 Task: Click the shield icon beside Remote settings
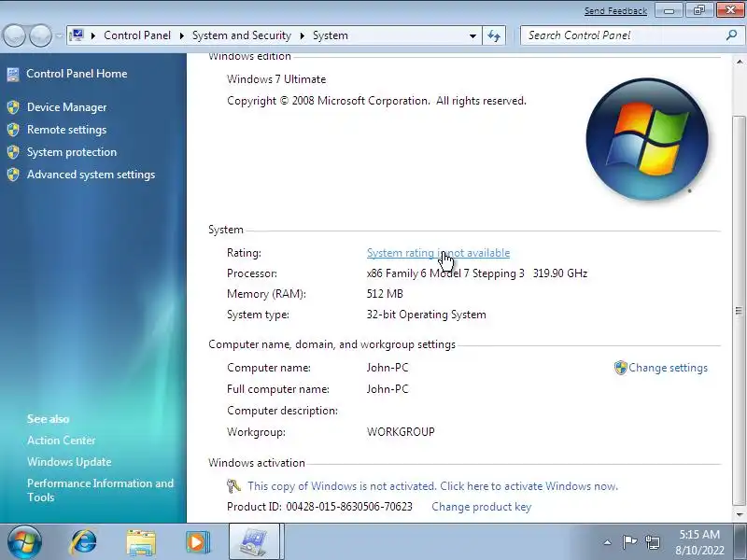pyautogui.click(x=13, y=130)
